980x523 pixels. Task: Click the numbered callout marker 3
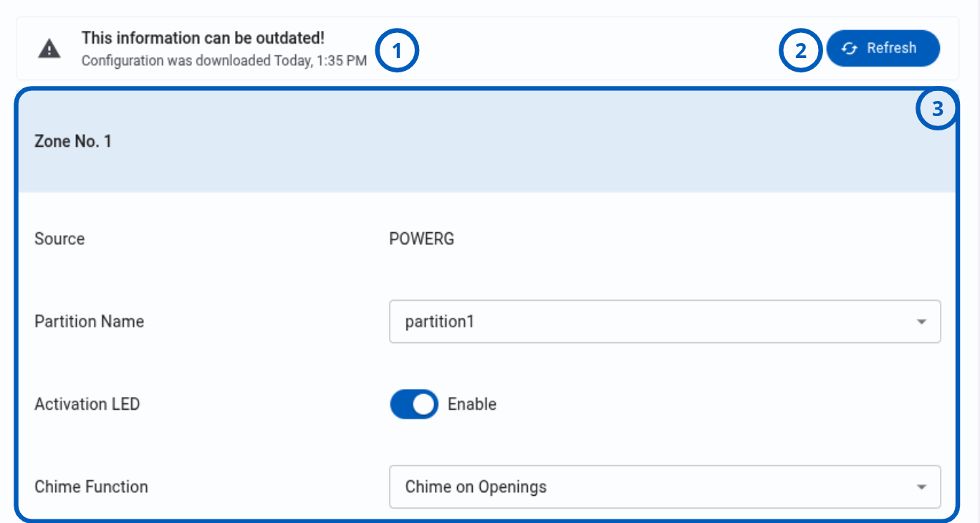point(936,109)
